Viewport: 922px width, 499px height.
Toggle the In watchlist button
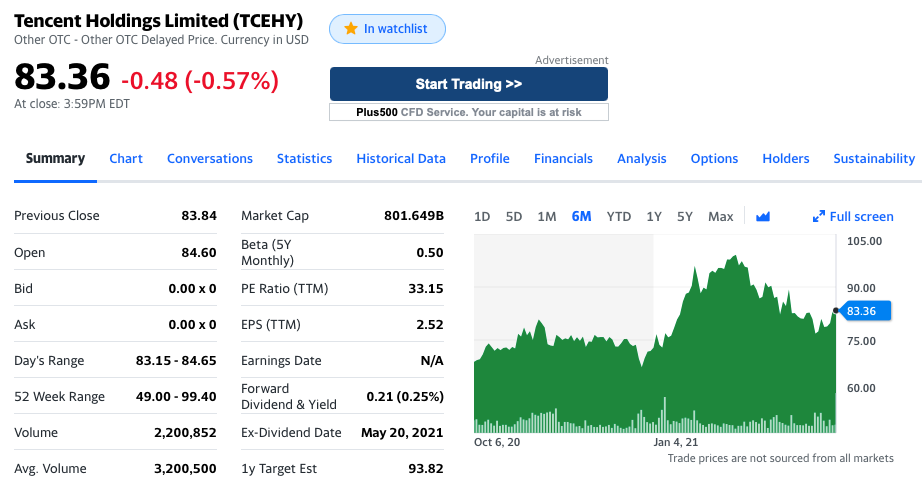[387, 29]
